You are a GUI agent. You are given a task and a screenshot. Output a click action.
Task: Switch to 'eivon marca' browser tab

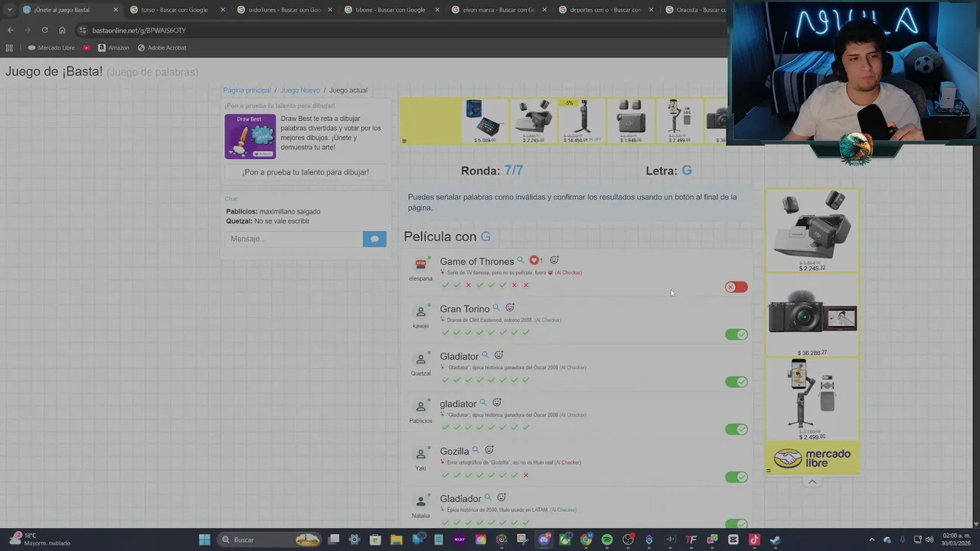click(x=498, y=10)
